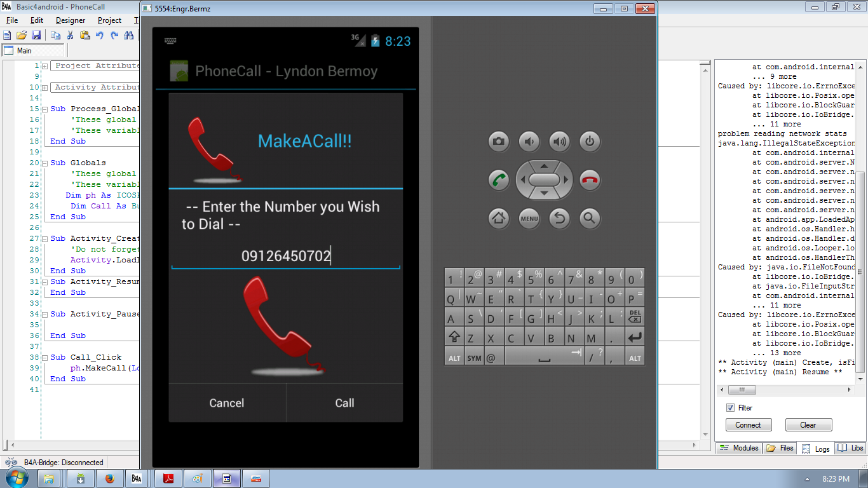This screenshot has width=868, height=488.
Task: Open the Edit menu
Action: click(x=37, y=20)
